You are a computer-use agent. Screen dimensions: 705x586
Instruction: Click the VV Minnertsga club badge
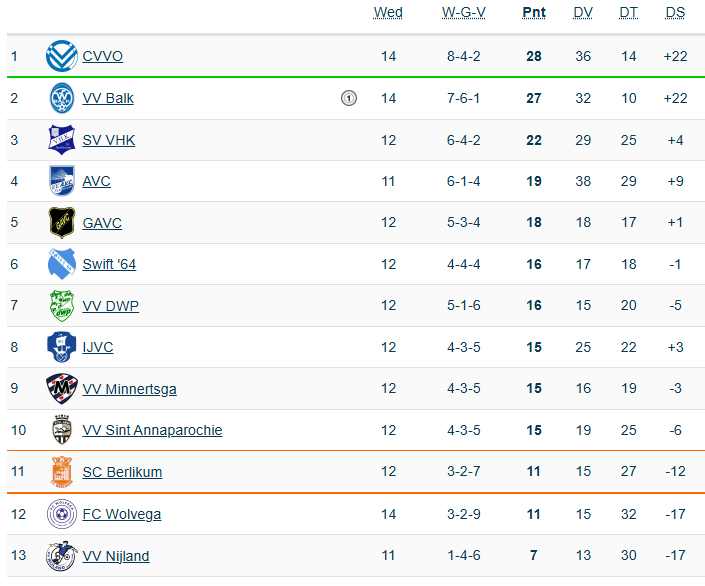point(62,389)
